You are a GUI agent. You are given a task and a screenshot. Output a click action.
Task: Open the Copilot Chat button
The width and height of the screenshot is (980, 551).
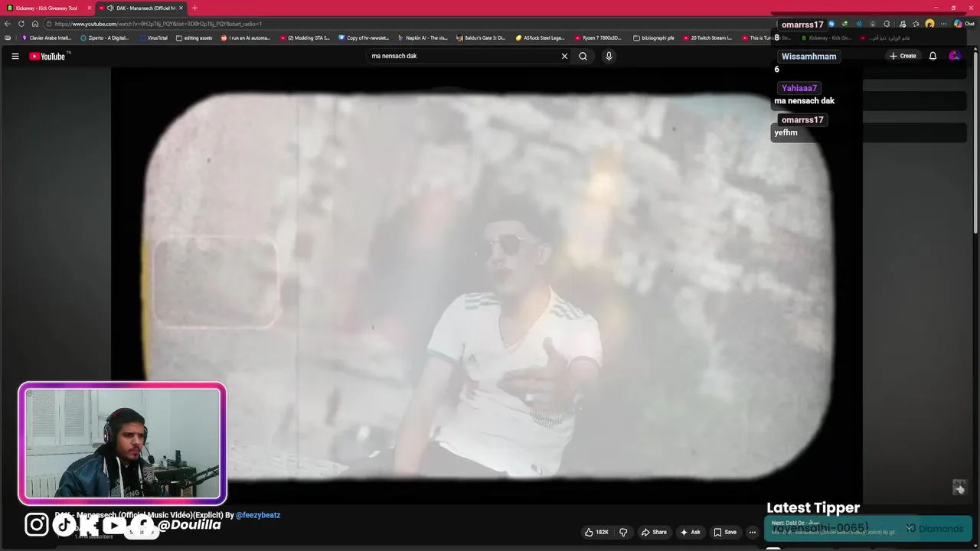click(964, 24)
